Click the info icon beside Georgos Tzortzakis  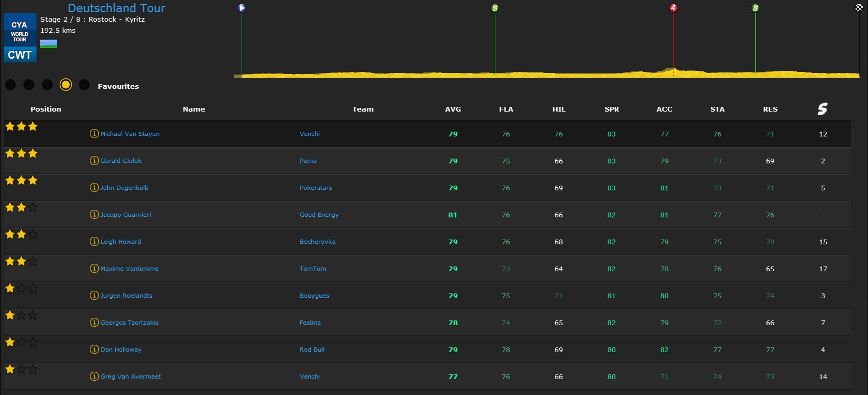coord(94,323)
